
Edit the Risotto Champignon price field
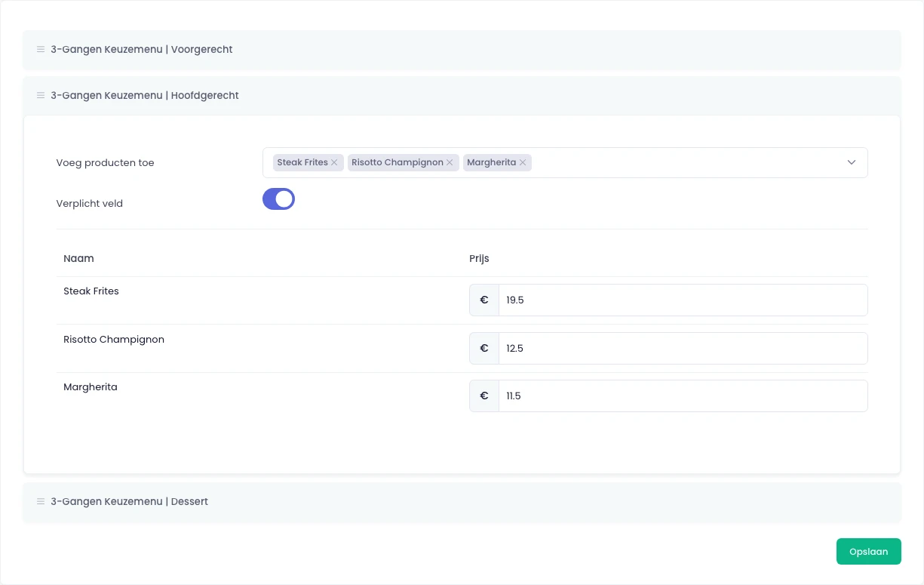683,348
